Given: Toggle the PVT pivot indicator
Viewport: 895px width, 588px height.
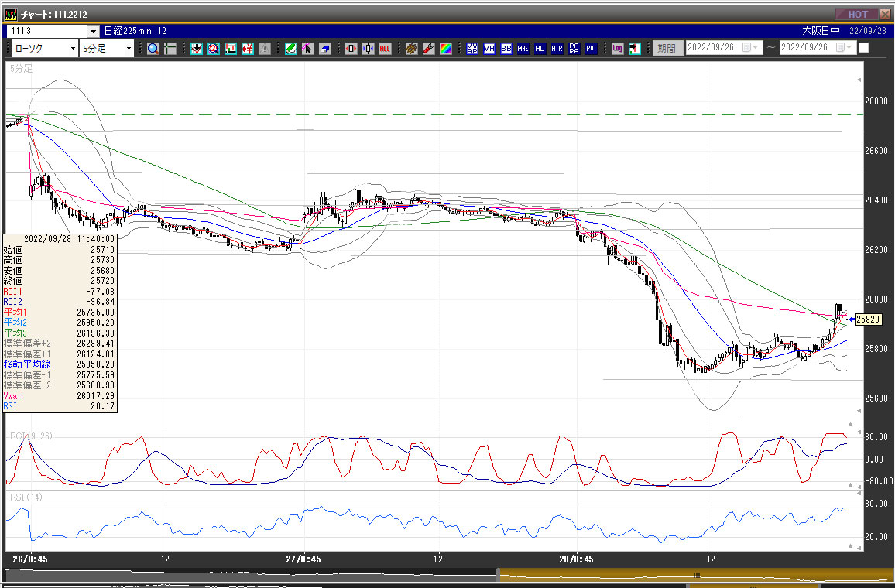Looking at the screenshot, I should pos(592,49).
